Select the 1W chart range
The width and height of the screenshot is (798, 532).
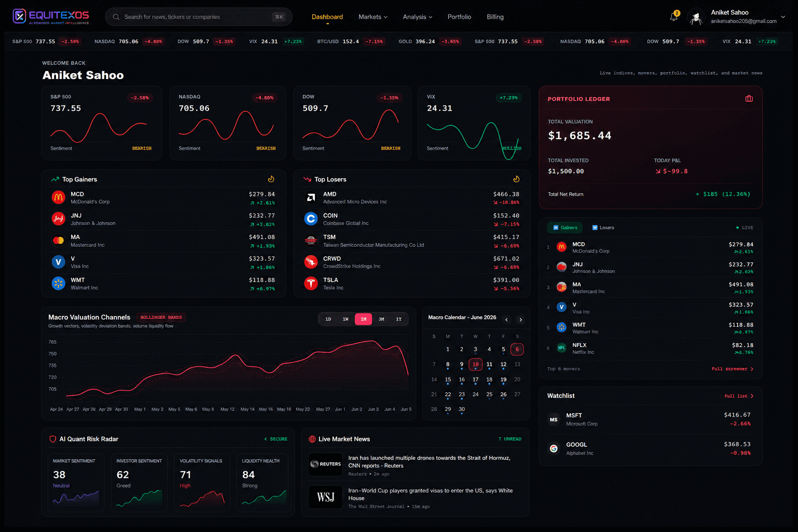click(x=345, y=319)
